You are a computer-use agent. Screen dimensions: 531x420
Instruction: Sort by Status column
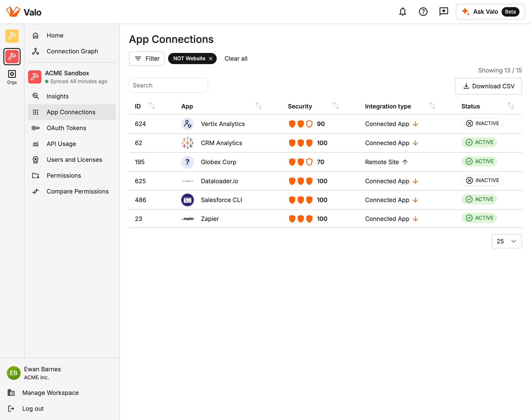pos(511,106)
